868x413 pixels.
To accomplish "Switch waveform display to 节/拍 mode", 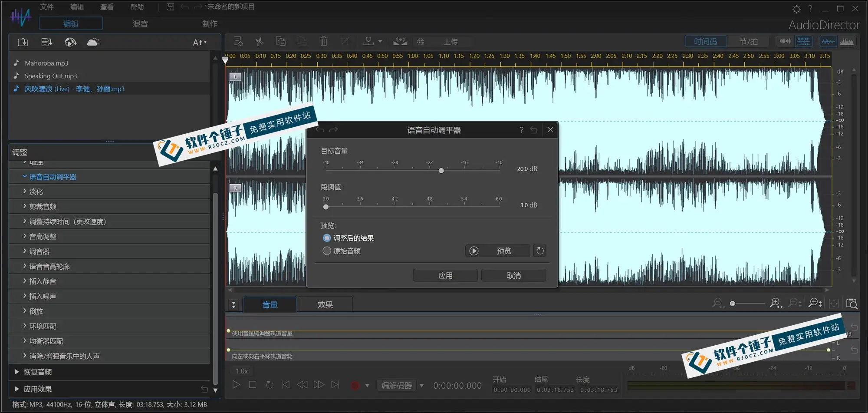I will (749, 41).
